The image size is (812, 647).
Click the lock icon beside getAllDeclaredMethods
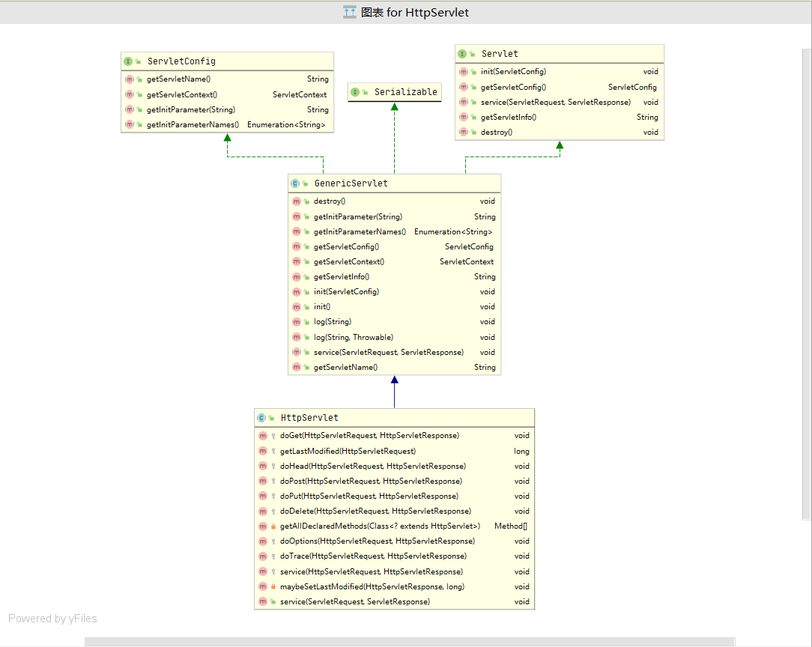276,526
